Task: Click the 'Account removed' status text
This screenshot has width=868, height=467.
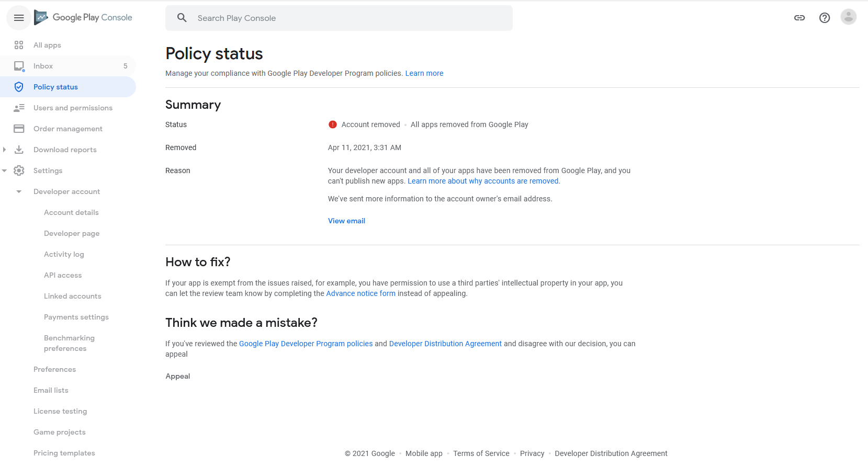Action: pyautogui.click(x=370, y=124)
